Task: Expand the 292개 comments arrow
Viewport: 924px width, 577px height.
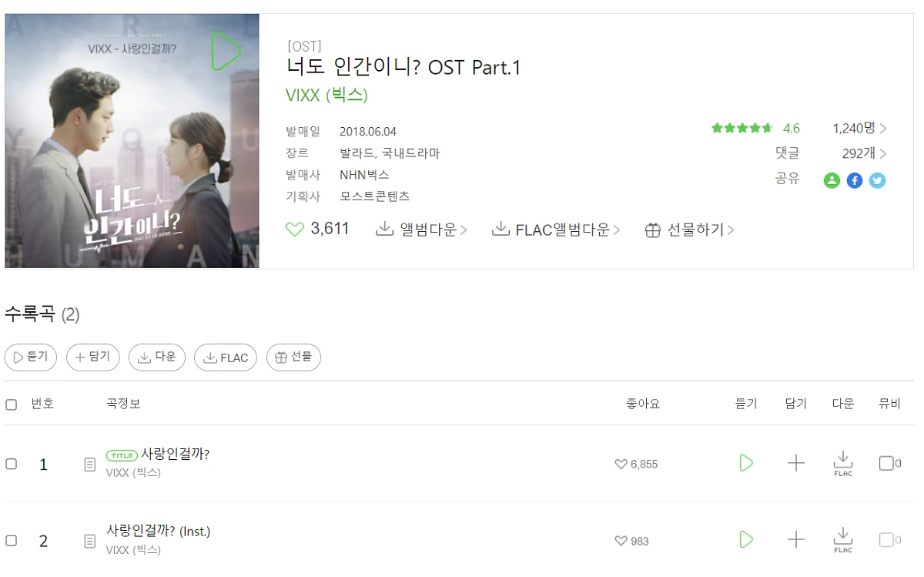Action: click(x=882, y=153)
